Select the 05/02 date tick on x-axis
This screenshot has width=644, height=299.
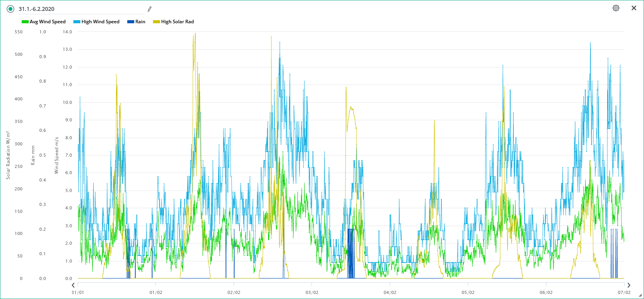coord(468,292)
